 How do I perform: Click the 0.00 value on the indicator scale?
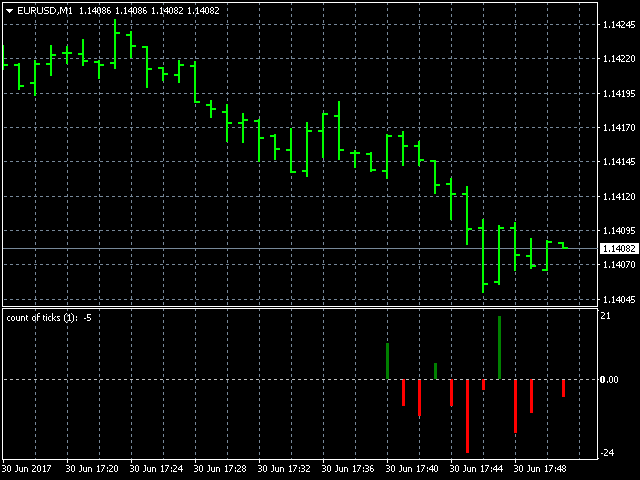point(609,380)
